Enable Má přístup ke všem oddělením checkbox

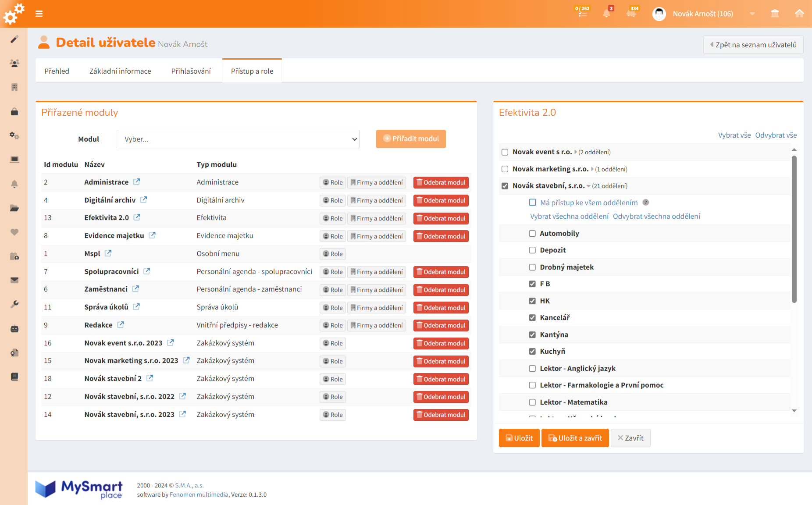[532, 203]
